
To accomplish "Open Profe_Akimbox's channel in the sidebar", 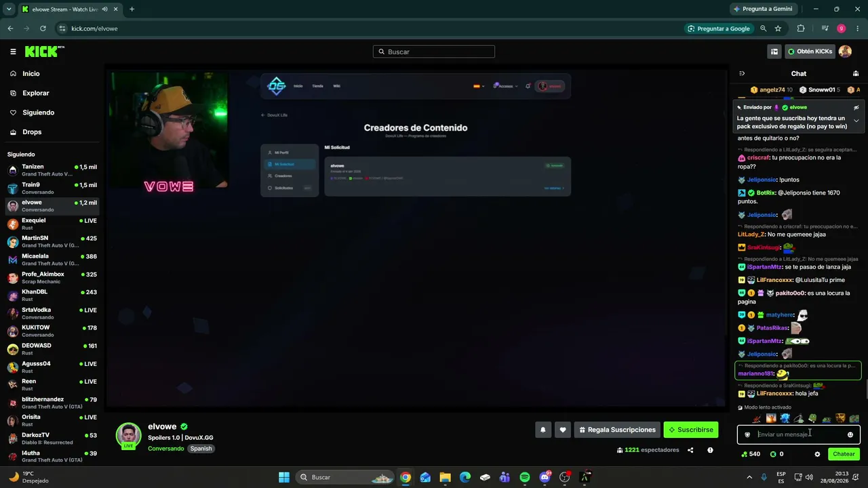I will (52, 278).
